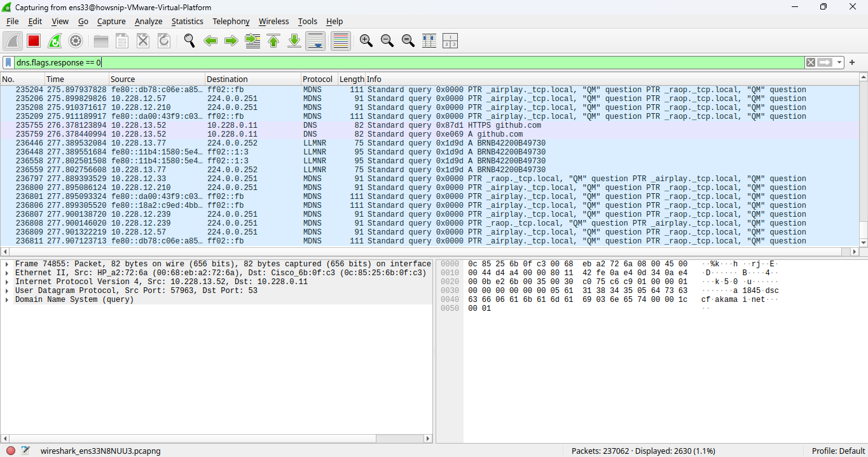The width and height of the screenshot is (868, 457).
Task: Click the Resize columns to fit content icon
Action: tap(429, 41)
